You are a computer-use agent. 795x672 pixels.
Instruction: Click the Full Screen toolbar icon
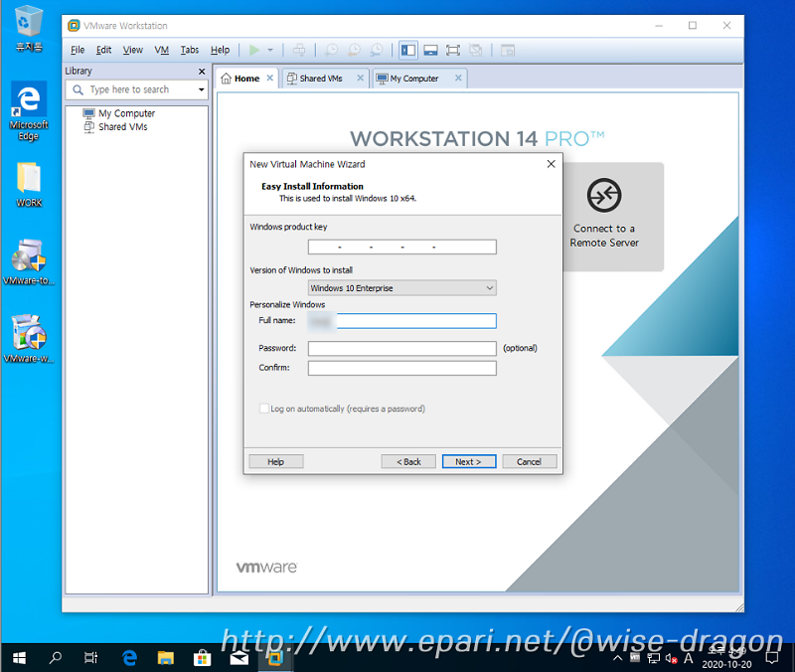(453, 50)
